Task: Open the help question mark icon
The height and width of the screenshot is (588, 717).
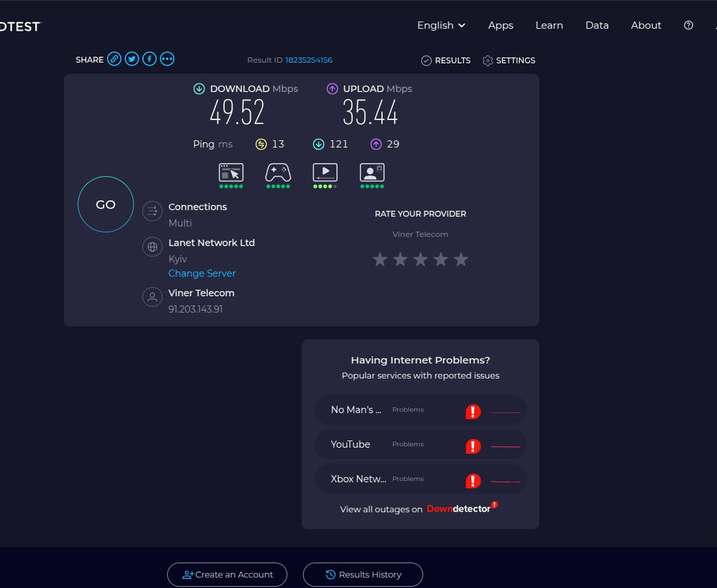Action: click(688, 25)
